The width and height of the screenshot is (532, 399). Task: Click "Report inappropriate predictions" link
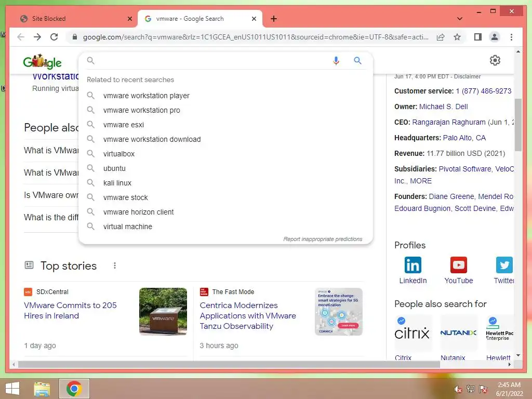[x=323, y=239]
